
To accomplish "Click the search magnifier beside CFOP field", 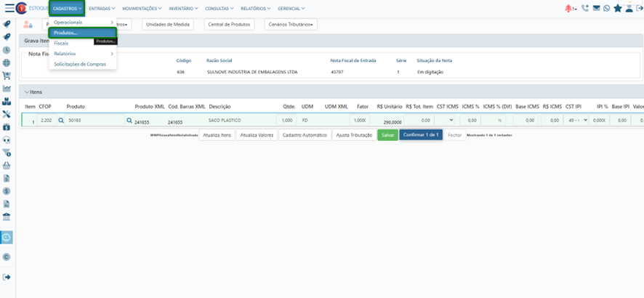I will 61,121.
